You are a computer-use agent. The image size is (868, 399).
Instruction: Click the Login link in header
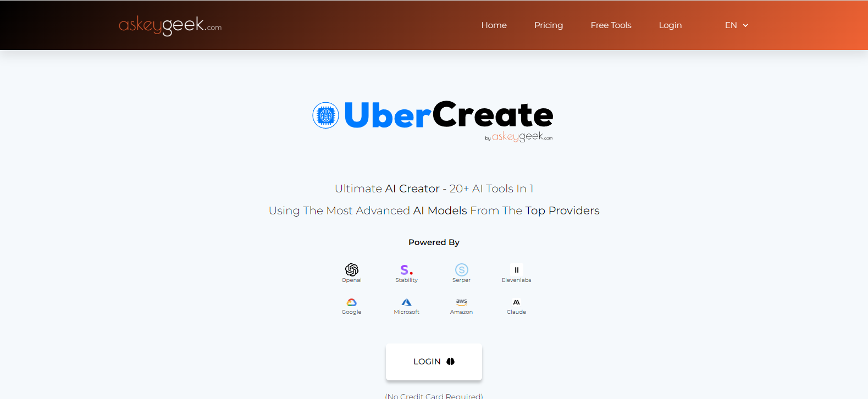[670, 25]
